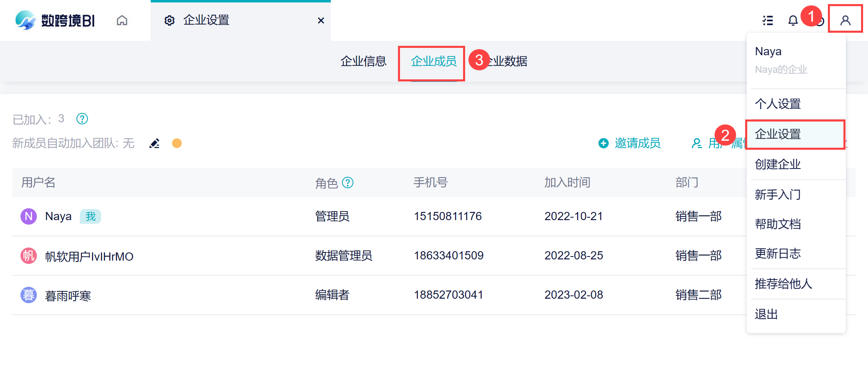Click join date 2022-10-21
868x376 pixels.
click(574, 216)
